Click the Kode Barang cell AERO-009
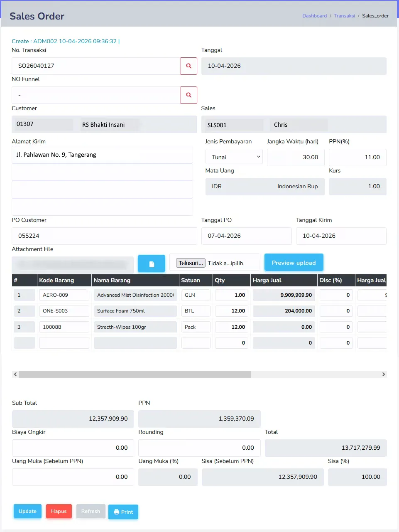 [x=64, y=295]
